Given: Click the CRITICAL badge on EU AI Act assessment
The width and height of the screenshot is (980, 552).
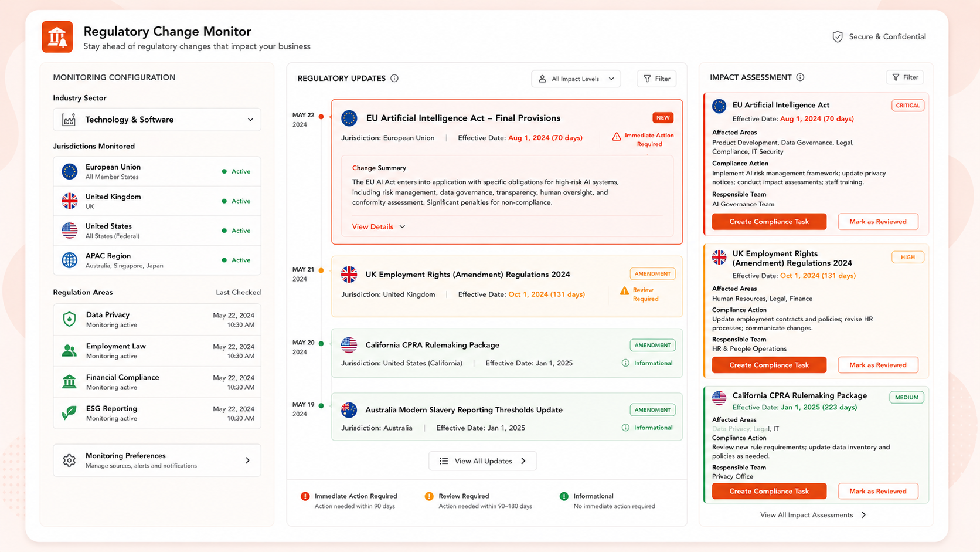Looking at the screenshot, I should point(907,106).
